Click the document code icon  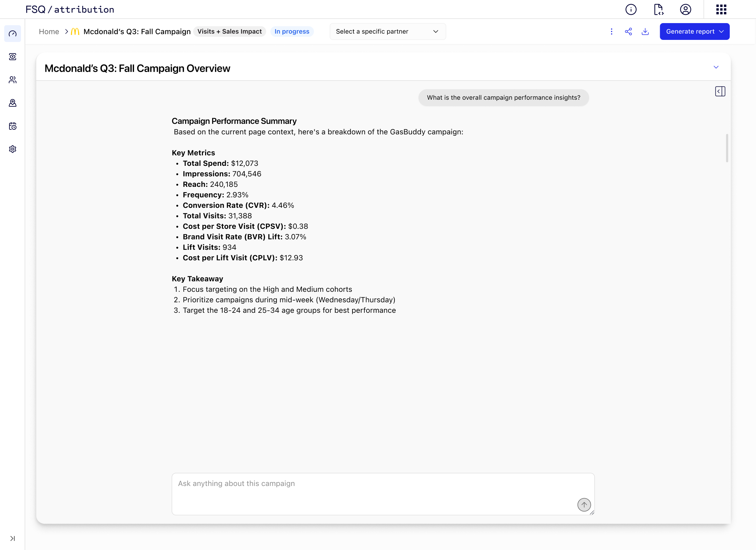pos(658,9)
